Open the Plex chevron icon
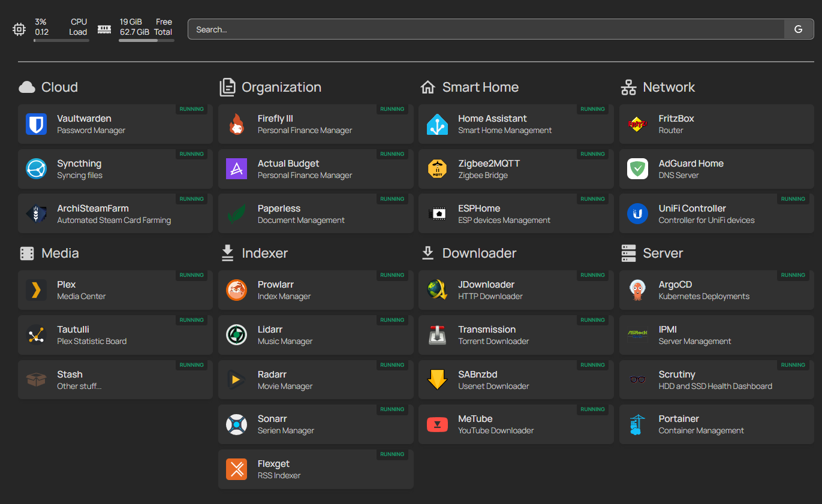 (x=37, y=290)
